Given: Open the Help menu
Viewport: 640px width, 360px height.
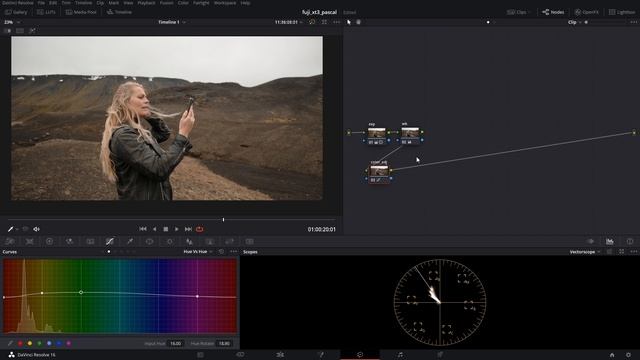Looking at the screenshot, I should coord(245,3).
